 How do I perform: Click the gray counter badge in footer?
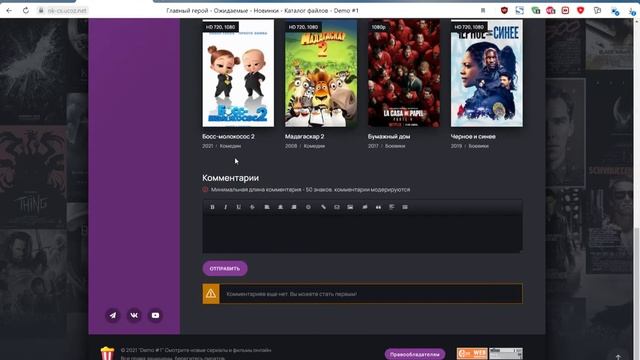[x=506, y=353]
